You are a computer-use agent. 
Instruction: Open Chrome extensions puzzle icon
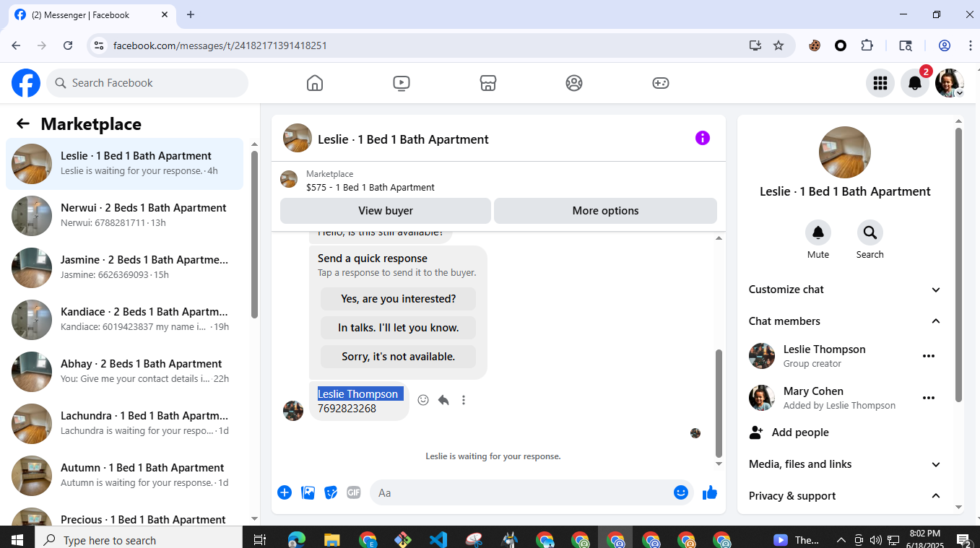pyautogui.click(x=867, y=45)
